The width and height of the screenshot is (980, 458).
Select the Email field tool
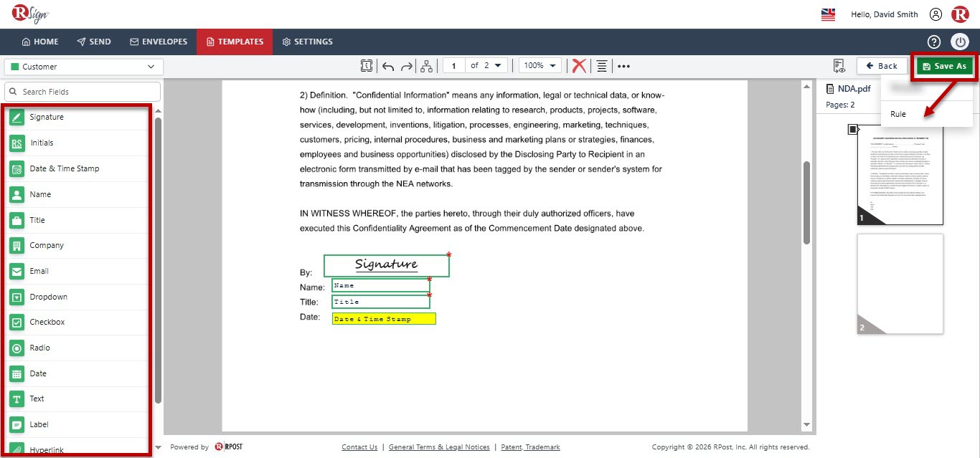coord(78,271)
